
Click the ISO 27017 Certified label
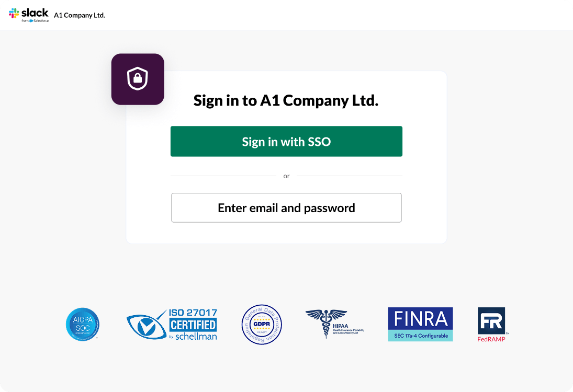pyautogui.click(x=193, y=319)
